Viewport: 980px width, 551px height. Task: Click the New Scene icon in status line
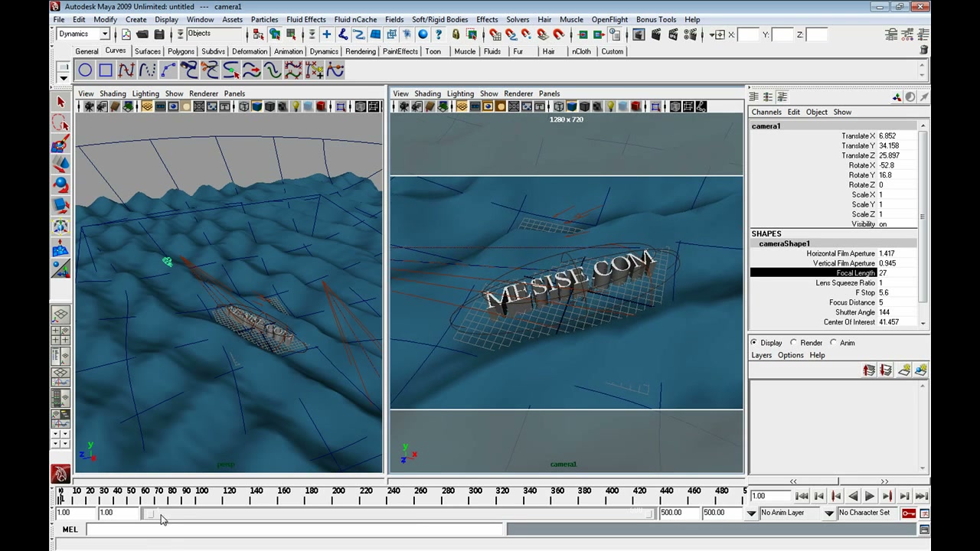[x=126, y=34]
